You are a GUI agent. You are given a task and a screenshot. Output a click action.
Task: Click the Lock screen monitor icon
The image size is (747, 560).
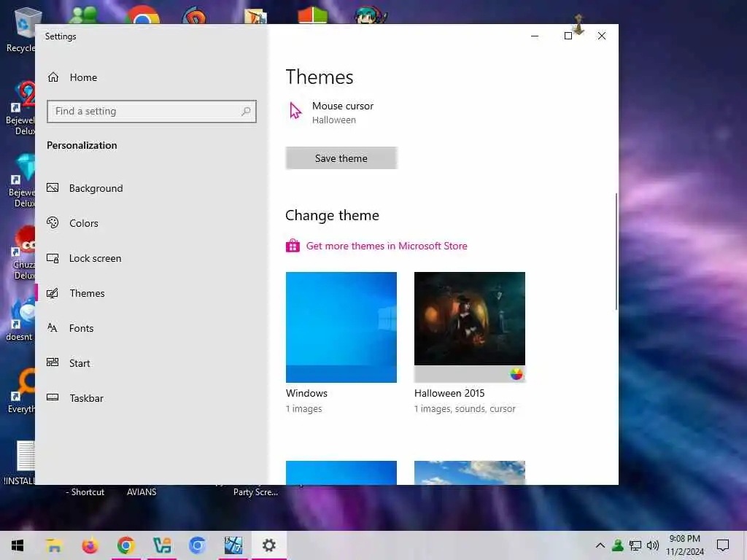click(x=53, y=258)
